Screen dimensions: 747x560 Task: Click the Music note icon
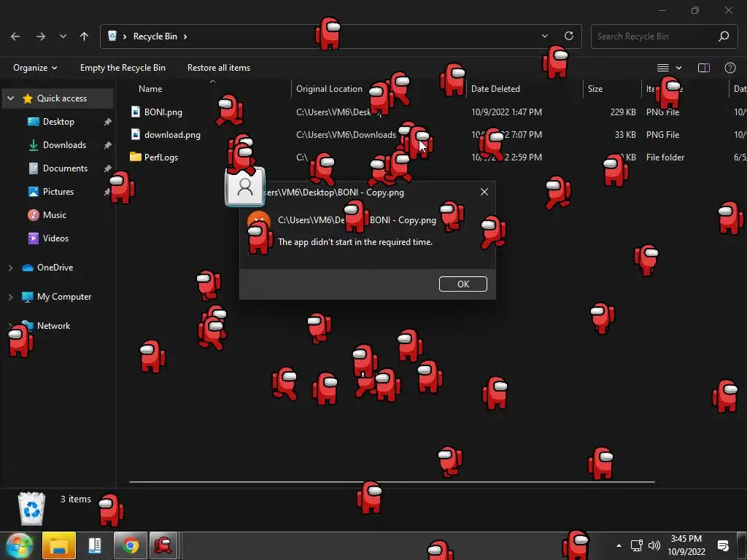tap(34, 215)
